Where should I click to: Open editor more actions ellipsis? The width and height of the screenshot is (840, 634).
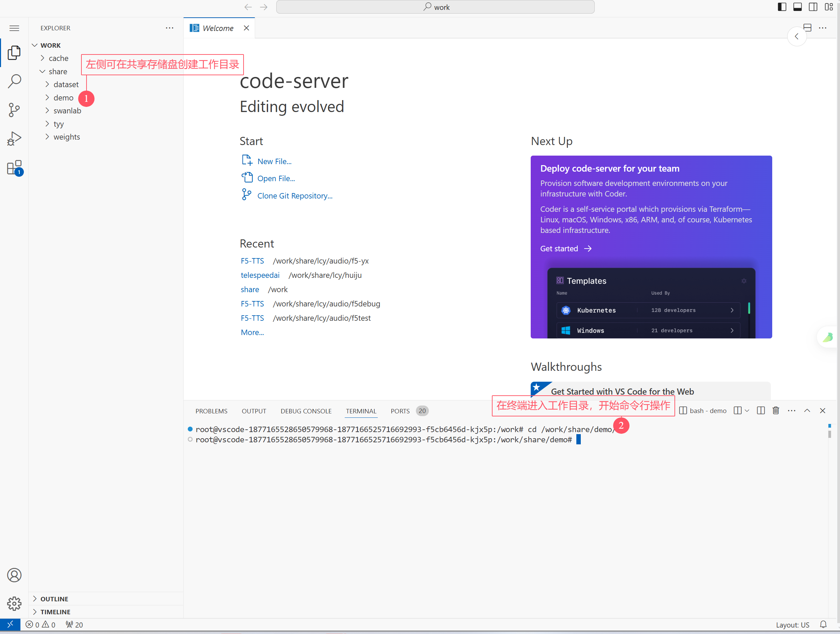823,28
